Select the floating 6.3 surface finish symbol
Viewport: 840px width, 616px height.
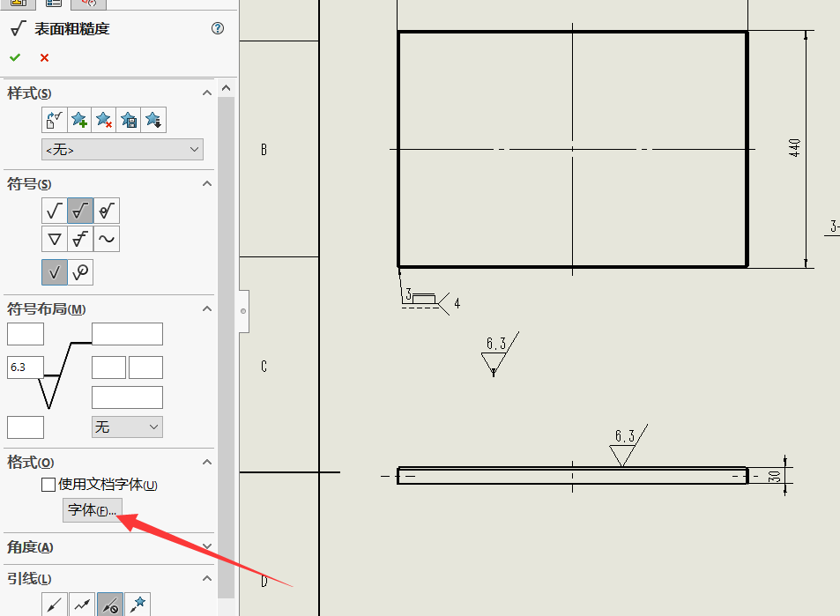[x=500, y=354]
